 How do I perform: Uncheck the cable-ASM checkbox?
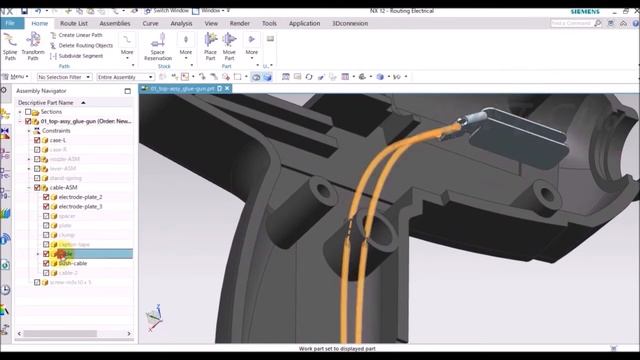click(x=37, y=187)
